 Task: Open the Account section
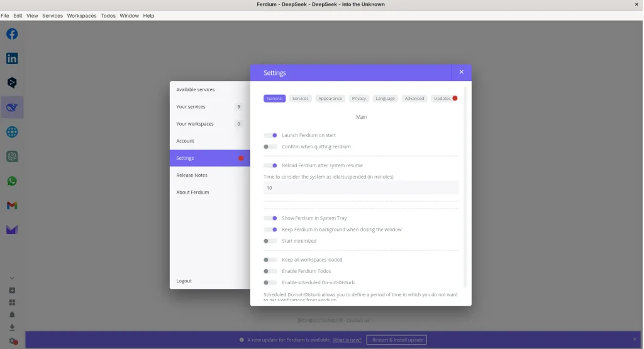[210, 141]
